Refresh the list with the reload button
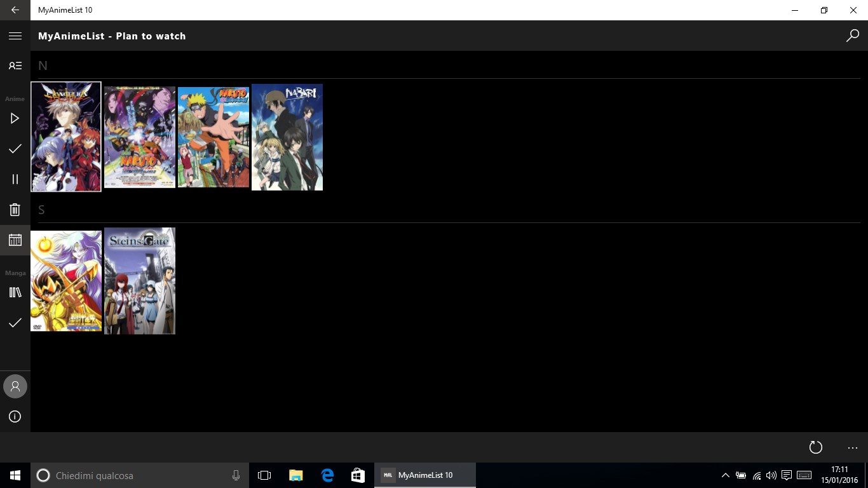Image resolution: width=868 pixels, height=488 pixels. (x=816, y=447)
